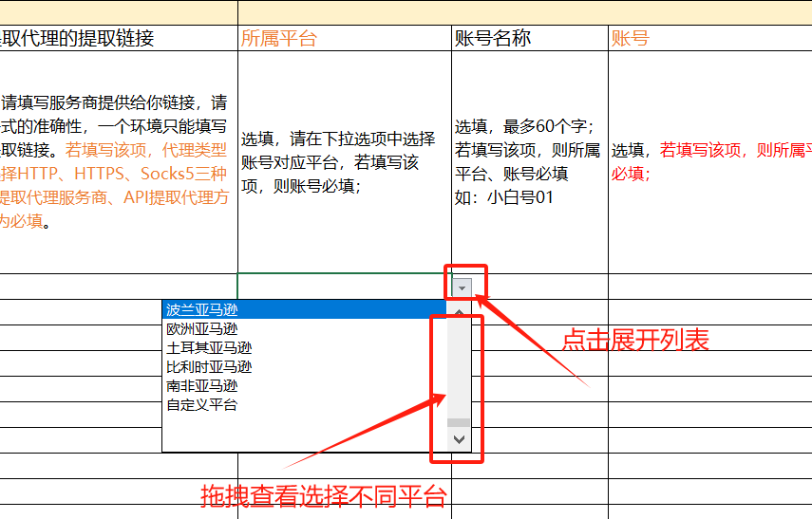Click the list scrollbar up arrow

click(459, 312)
